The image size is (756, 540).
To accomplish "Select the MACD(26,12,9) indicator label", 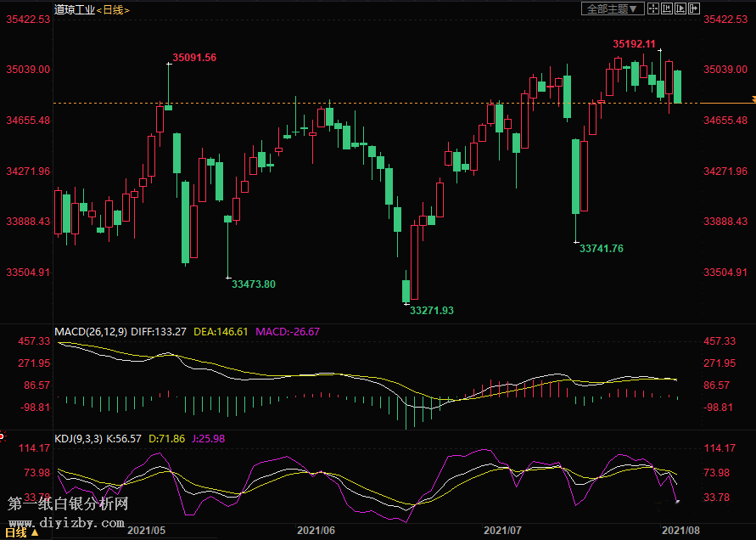I will click(x=90, y=331).
